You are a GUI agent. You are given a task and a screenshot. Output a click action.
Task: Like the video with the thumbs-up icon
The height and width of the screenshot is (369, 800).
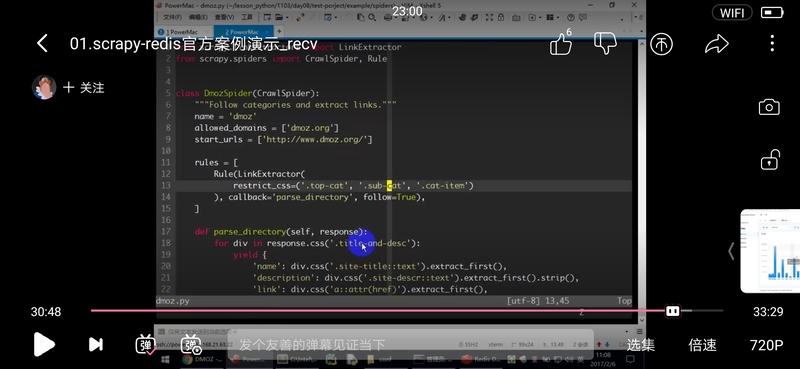[x=561, y=43]
